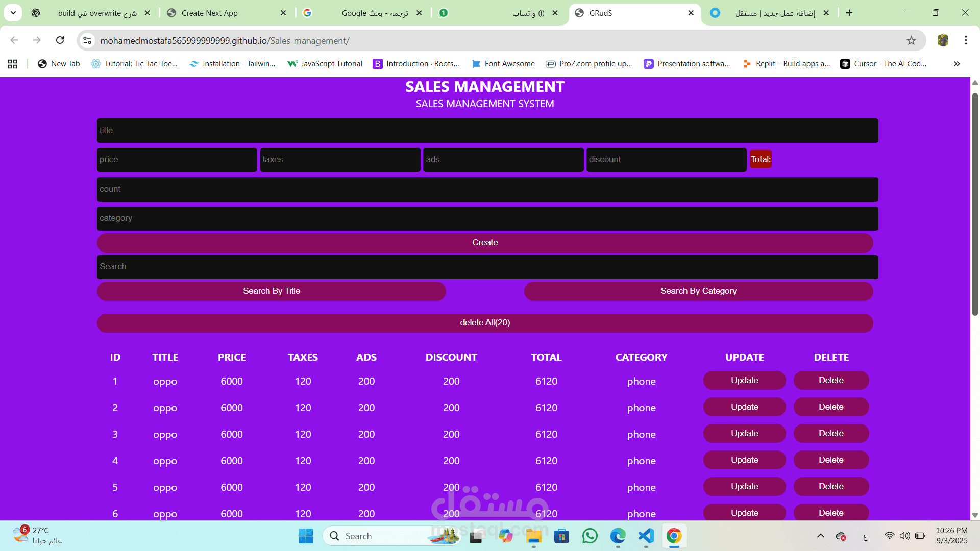Focus the discount input field
980x551 pixels.
tap(667, 160)
